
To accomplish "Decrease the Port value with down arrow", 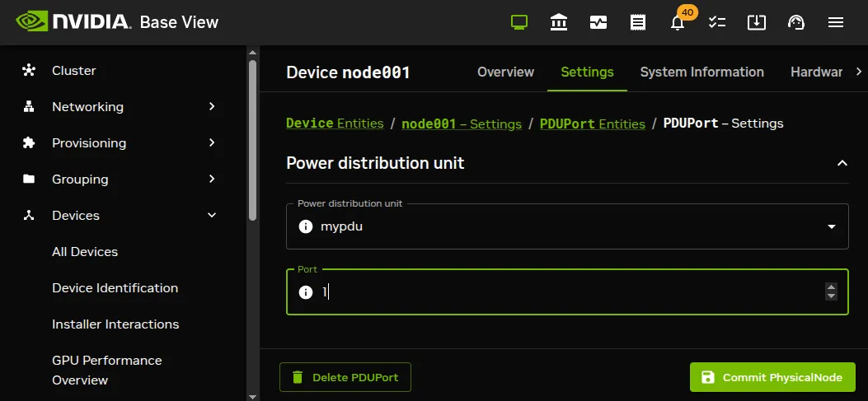I will point(831,296).
